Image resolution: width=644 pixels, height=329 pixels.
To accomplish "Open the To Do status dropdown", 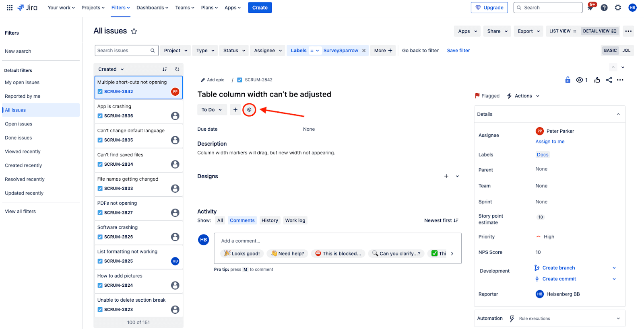I will 212,110.
